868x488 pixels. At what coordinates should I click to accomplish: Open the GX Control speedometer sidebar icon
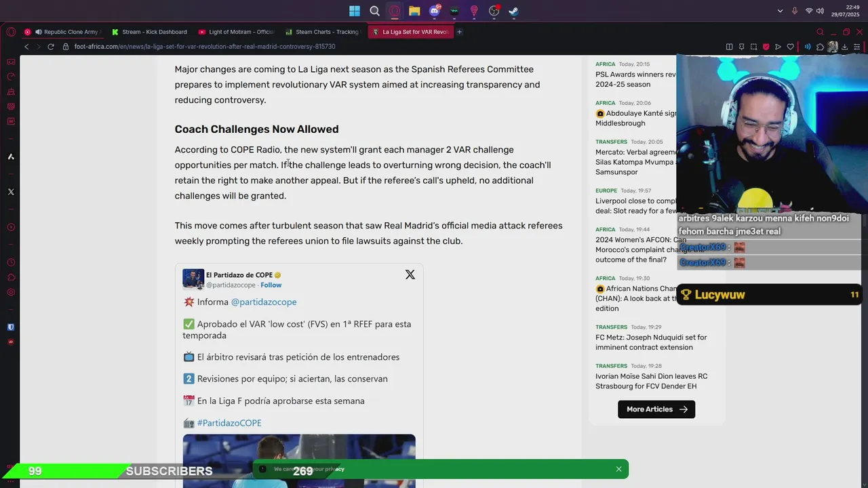11,77
